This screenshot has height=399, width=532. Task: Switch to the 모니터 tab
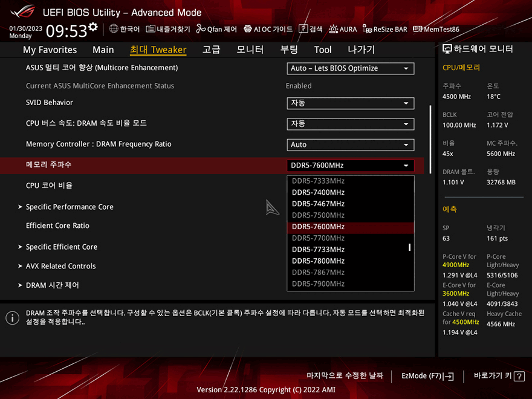pyautogui.click(x=250, y=50)
